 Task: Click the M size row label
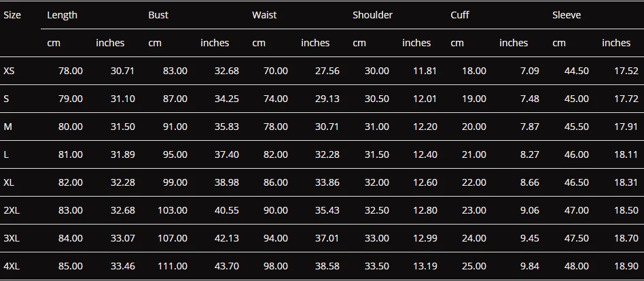pyautogui.click(x=7, y=127)
